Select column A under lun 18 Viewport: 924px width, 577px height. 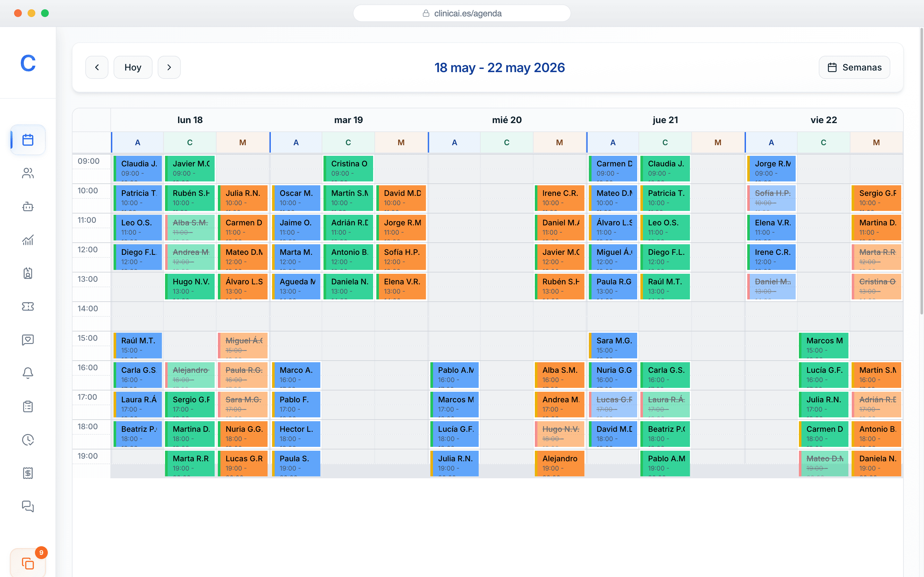click(x=137, y=142)
